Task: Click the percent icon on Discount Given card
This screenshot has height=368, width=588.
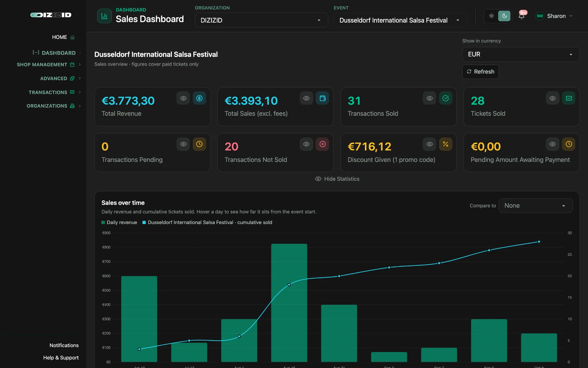Action: [446, 144]
